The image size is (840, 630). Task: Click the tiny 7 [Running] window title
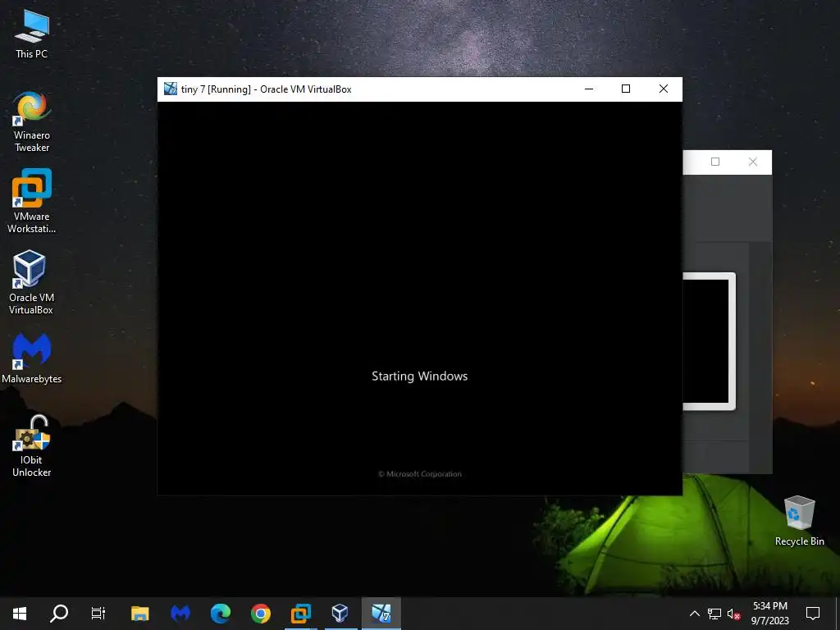pos(267,89)
